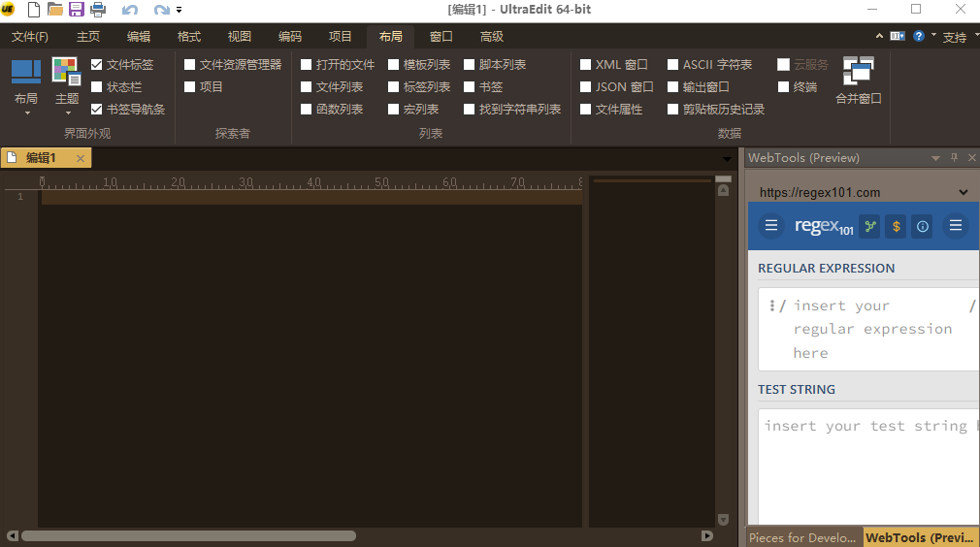Click the UltraEdit UE logo icon
Viewport: 980px width, 547px height.
point(8,9)
